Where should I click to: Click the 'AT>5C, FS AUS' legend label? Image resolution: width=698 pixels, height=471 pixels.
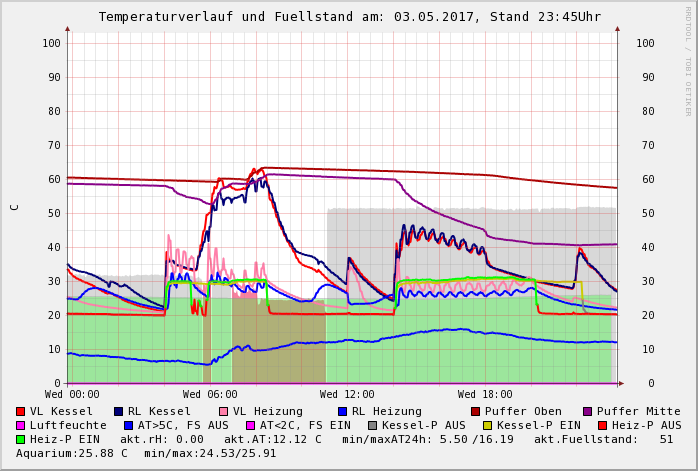[x=183, y=425]
